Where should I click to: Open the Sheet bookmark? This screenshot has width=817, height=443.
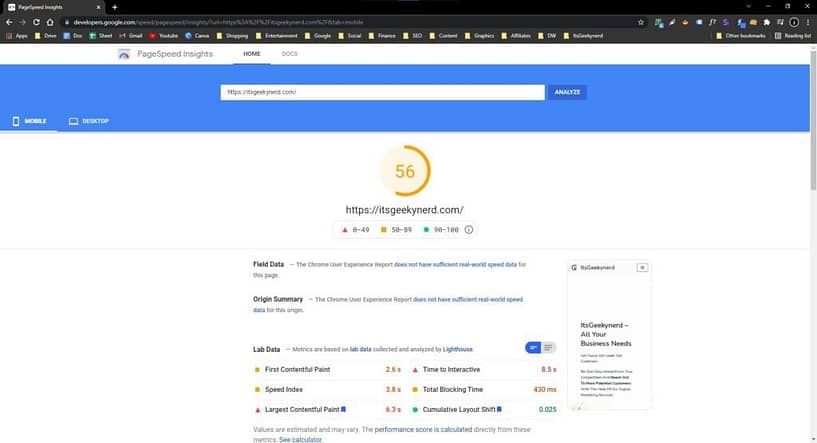point(101,36)
